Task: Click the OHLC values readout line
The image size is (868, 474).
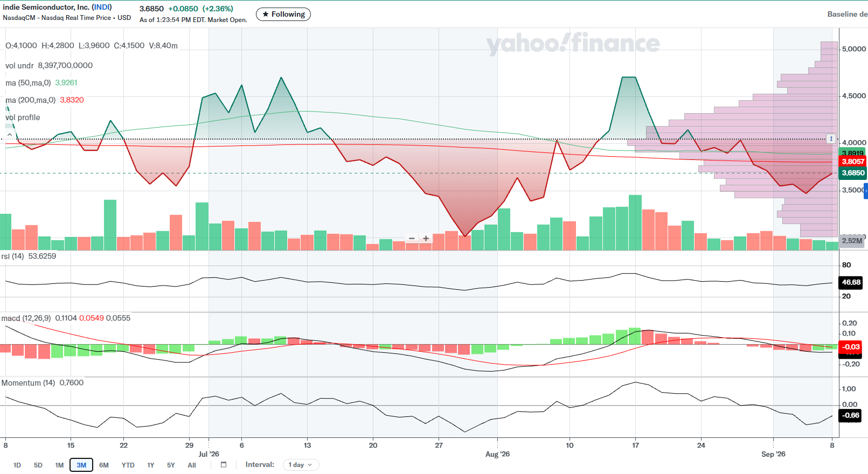Action: click(92, 46)
